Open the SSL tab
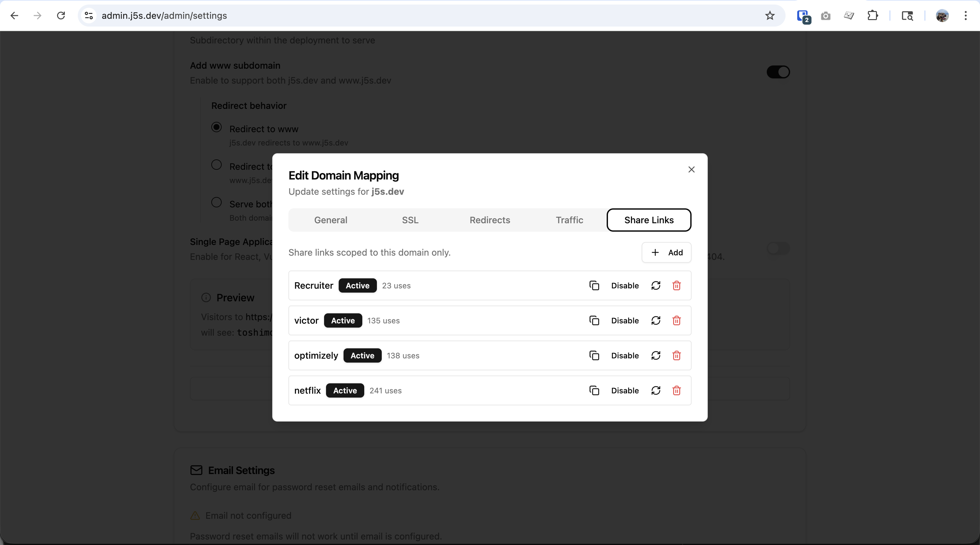Image resolution: width=980 pixels, height=545 pixels. pyautogui.click(x=410, y=220)
